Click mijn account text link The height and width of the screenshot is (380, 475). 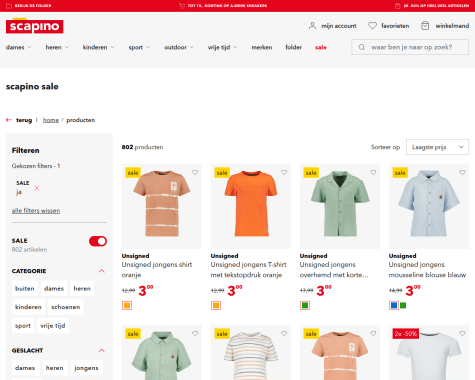click(339, 26)
